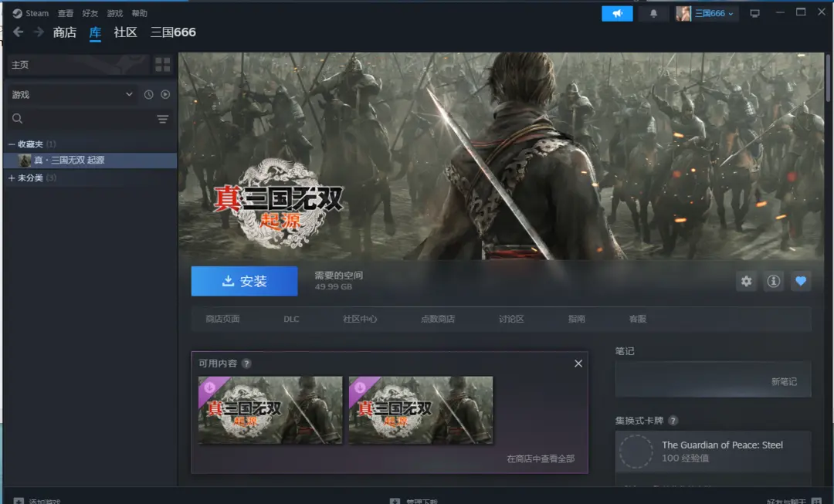Screen dimensions: 834x504
Task: Open the 游戏 menu in the menu bar
Action: (114, 13)
